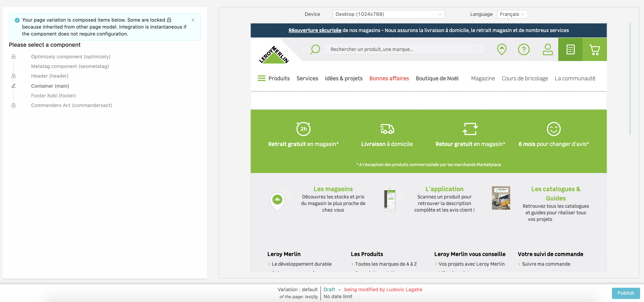The height and width of the screenshot is (302, 644).
Task: Click the blue info icon in banner
Action: (17, 20)
